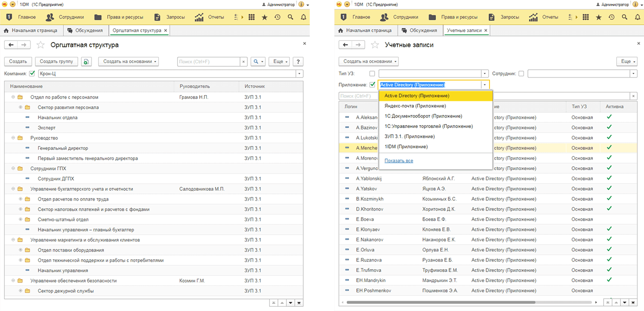The width and height of the screenshot is (644, 311).
Task: Select the Генеральный директор row
Action: (154, 148)
